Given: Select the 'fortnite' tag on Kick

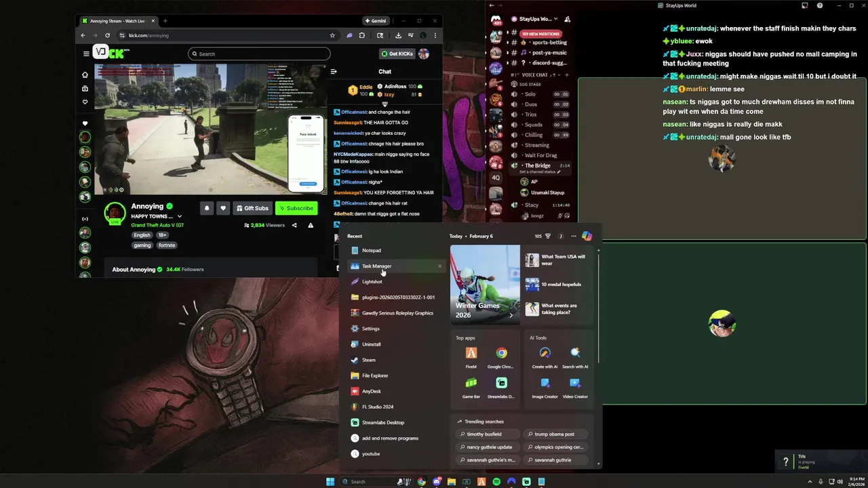Looking at the screenshot, I should [x=167, y=245].
